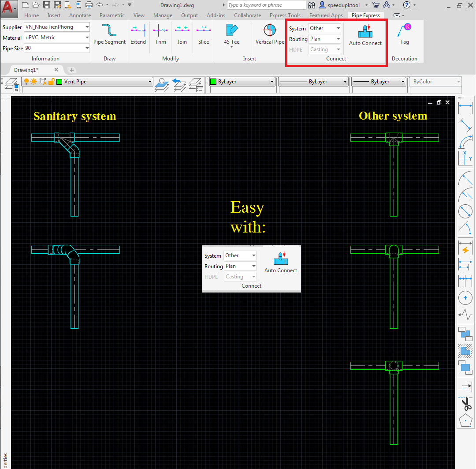The image size is (476, 469).
Task: Save the drawing with the floppy icon
Action: point(46,5)
